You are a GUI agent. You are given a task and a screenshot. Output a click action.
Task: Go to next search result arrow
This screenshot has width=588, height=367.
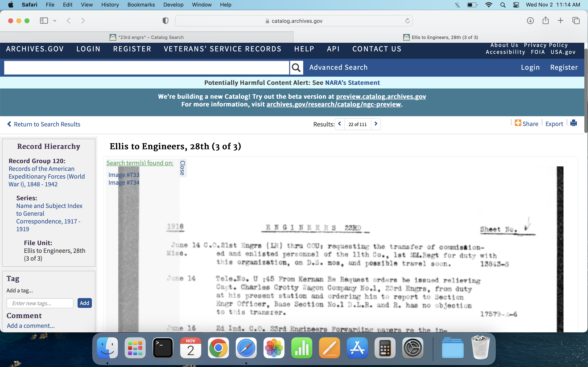click(376, 124)
